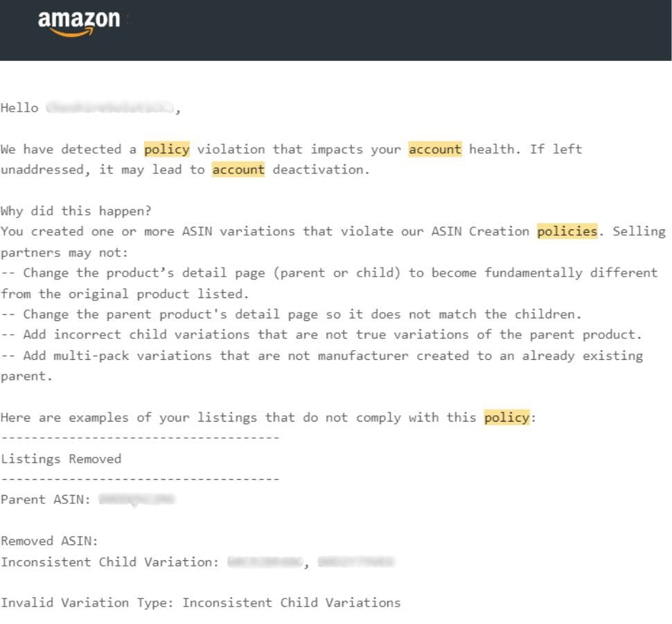Click the line about multi-pack variations
672x624 pixels.
click(321, 366)
